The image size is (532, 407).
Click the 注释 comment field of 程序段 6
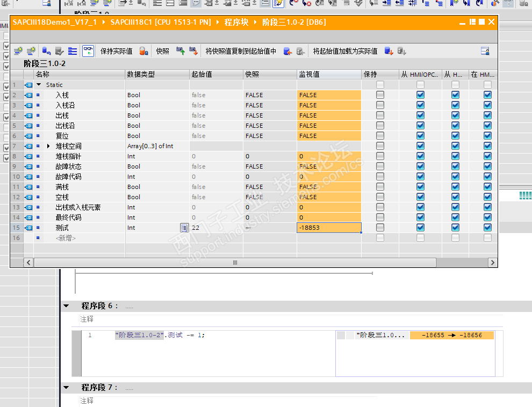(x=291, y=319)
